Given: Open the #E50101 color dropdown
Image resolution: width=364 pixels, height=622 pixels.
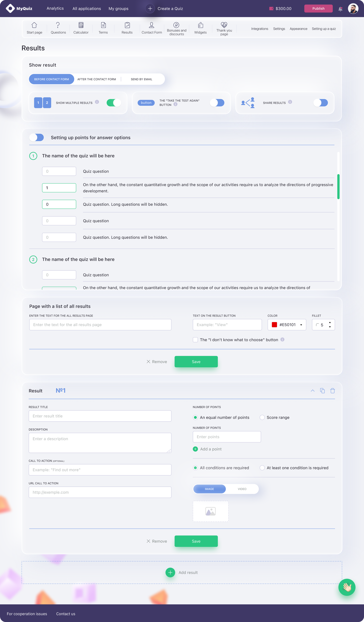Looking at the screenshot, I should coord(301,325).
